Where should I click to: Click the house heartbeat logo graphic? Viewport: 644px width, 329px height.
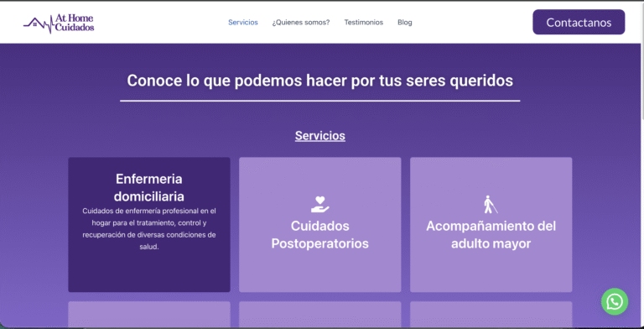click(x=39, y=24)
